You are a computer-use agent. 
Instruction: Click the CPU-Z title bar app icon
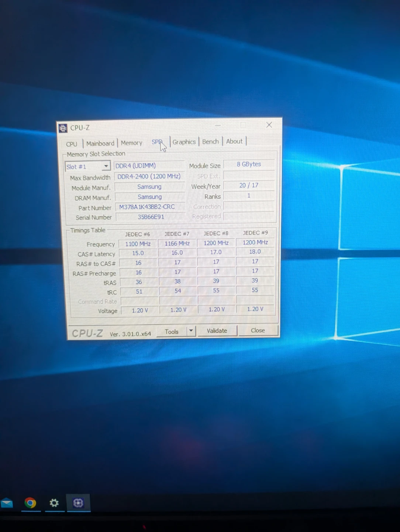[x=63, y=128]
